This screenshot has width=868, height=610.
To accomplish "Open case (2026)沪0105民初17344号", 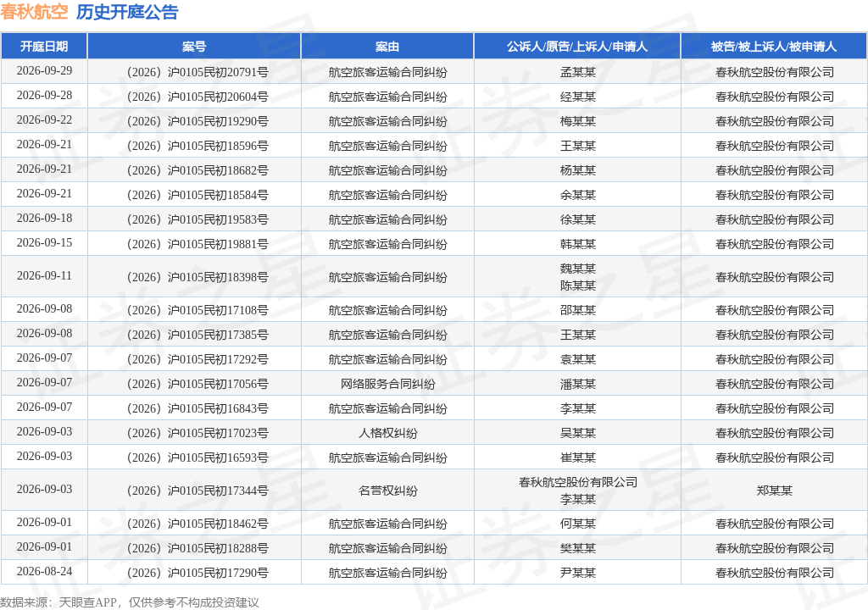I will pyautogui.click(x=198, y=491).
